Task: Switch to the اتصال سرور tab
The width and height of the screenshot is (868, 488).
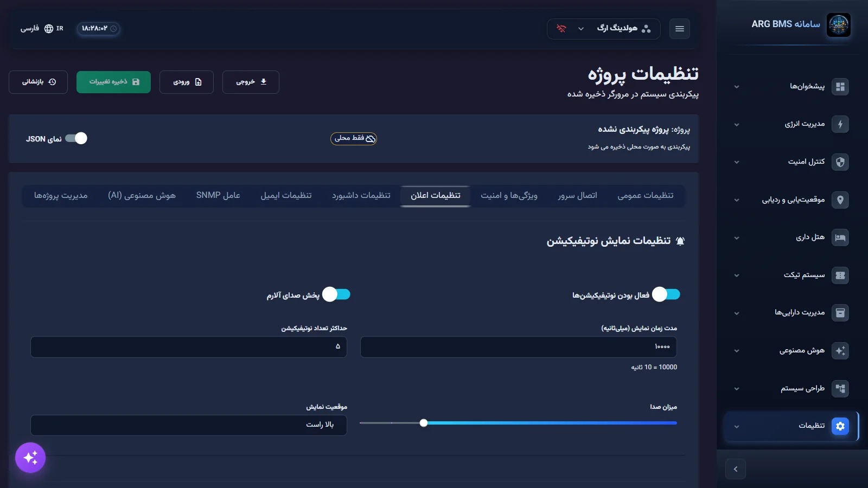Action: [578, 196]
